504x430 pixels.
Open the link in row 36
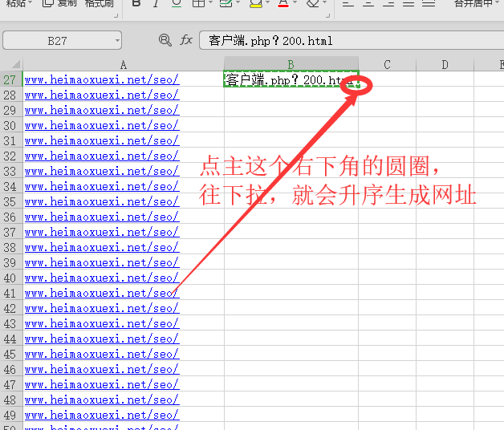102,217
